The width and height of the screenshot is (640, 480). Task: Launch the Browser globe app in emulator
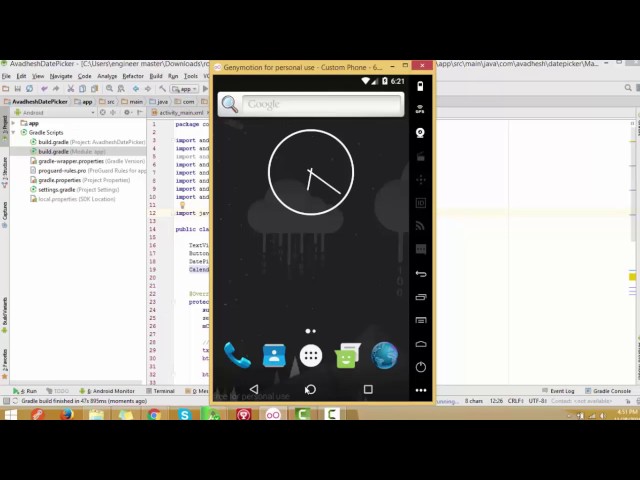(384, 355)
